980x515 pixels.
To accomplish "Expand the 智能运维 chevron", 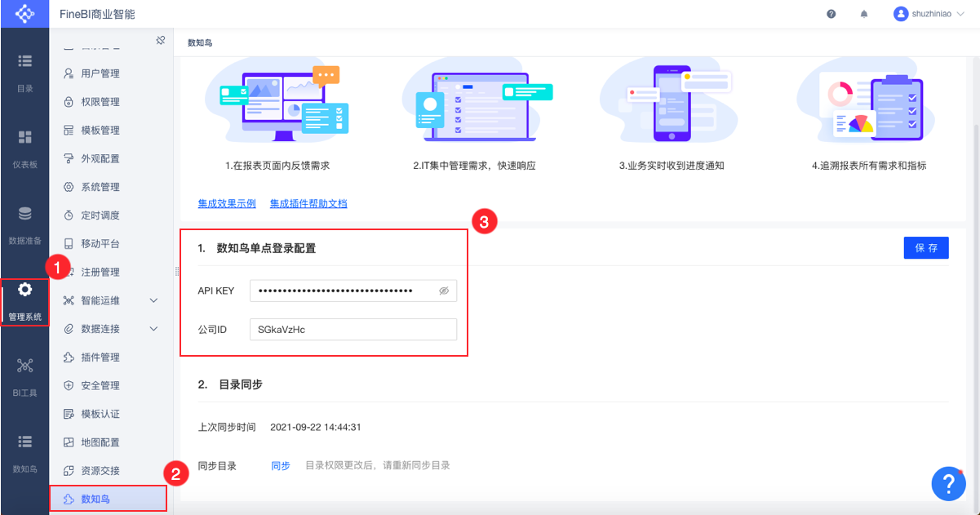I will point(153,300).
